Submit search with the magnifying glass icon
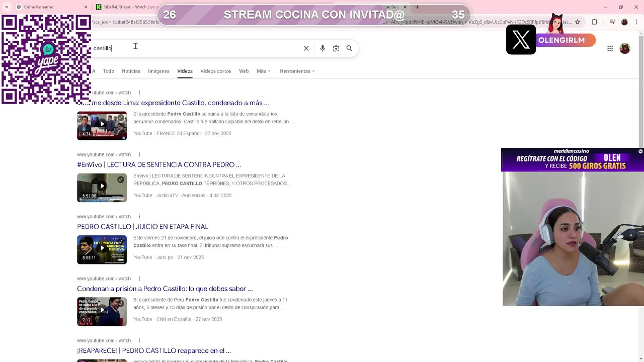This screenshot has width=644, height=362. (x=349, y=48)
